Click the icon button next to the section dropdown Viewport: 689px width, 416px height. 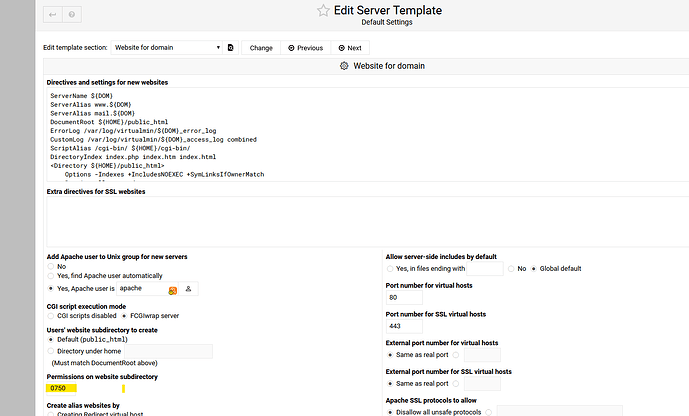230,47
